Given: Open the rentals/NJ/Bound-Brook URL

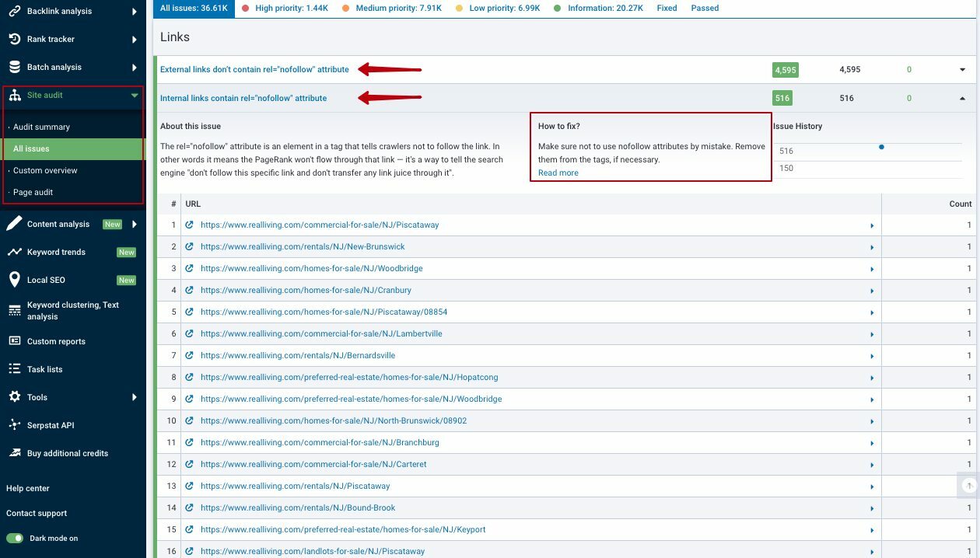Looking at the screenshot, I should (298, 507).
